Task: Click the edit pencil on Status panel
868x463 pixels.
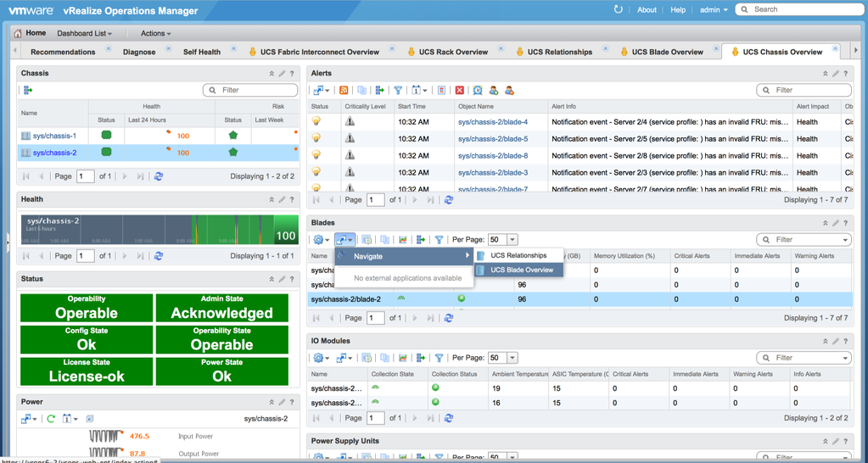Action: click(282, 279)
